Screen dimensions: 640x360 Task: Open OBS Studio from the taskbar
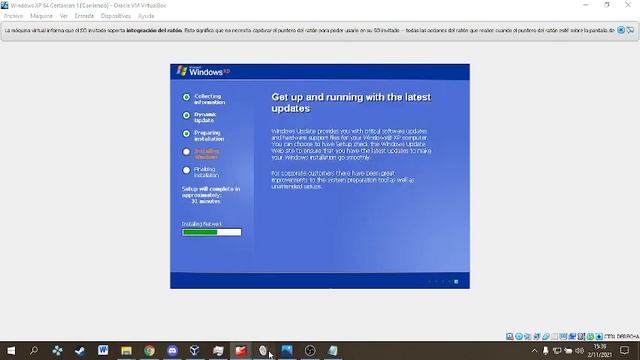tap(310, 351)
